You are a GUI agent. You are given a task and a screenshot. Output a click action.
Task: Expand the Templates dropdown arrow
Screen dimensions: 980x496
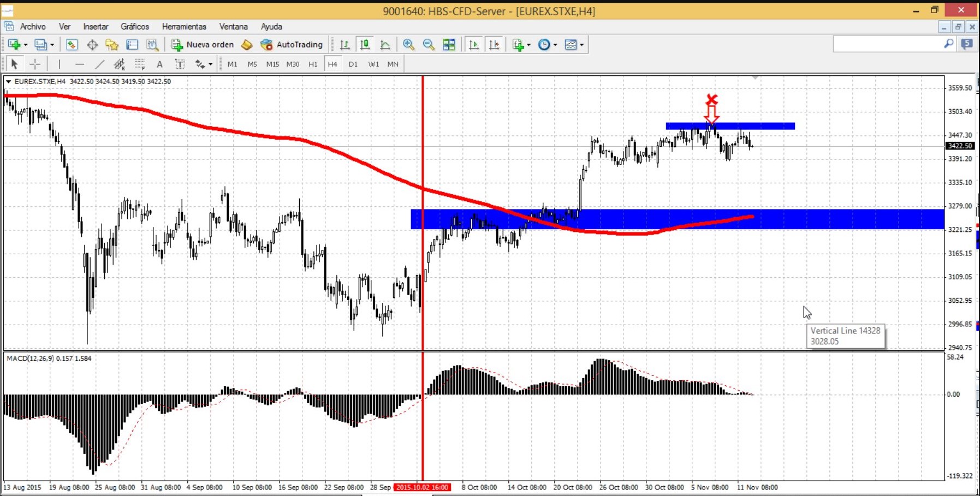(581, 45)
